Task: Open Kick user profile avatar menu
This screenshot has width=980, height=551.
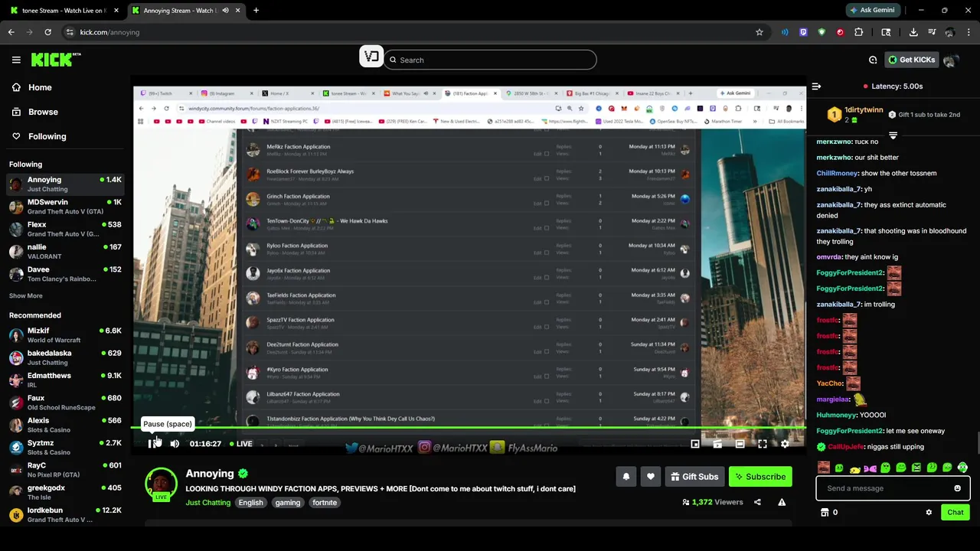Action: click(951, 60)
